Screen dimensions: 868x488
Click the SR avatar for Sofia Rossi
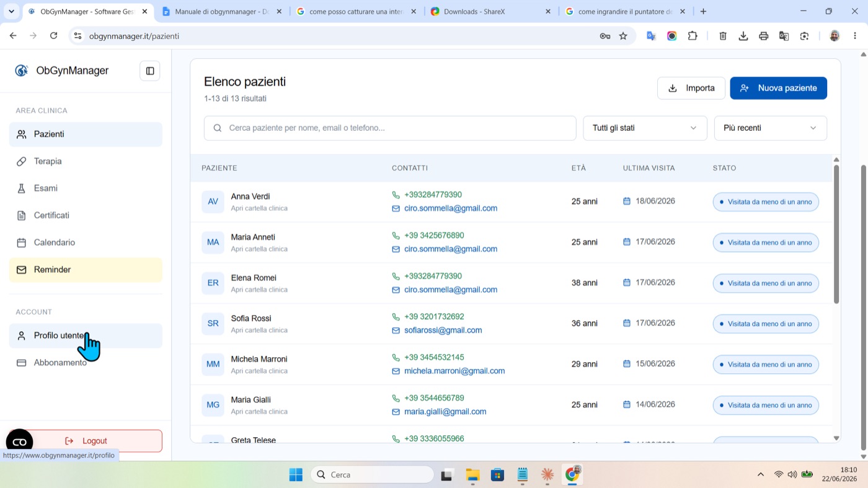pyautogui.click(x=213, y=324)
